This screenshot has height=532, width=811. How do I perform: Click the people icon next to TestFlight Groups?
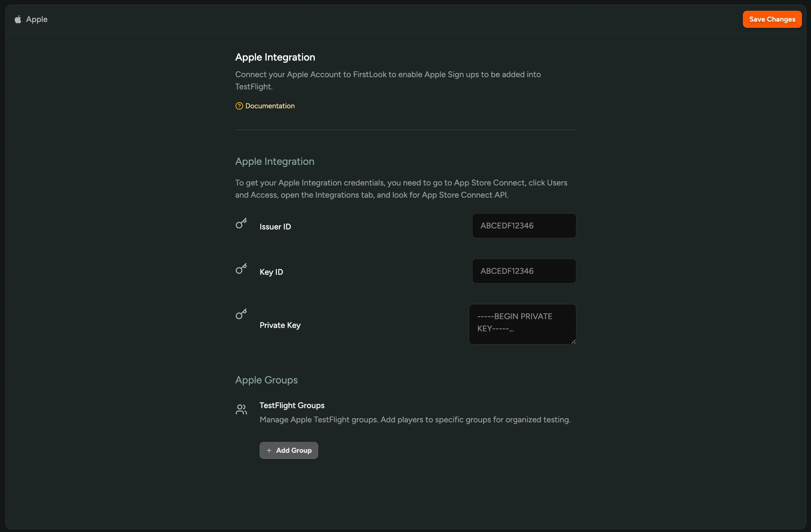click(241, 410)
